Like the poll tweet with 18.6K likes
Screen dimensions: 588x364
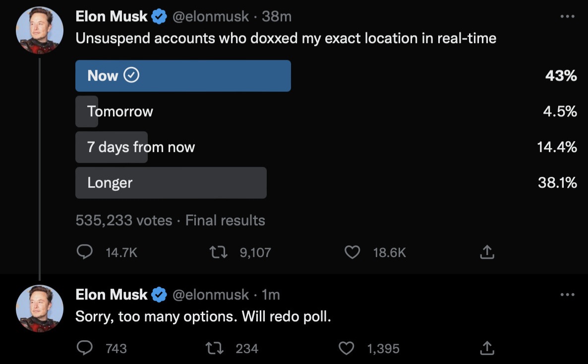point(352,252)
